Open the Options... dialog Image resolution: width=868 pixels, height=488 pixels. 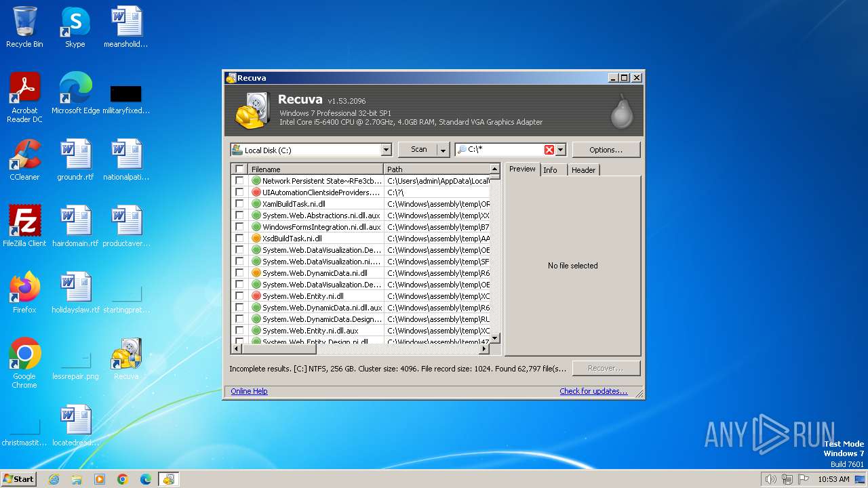606,150
